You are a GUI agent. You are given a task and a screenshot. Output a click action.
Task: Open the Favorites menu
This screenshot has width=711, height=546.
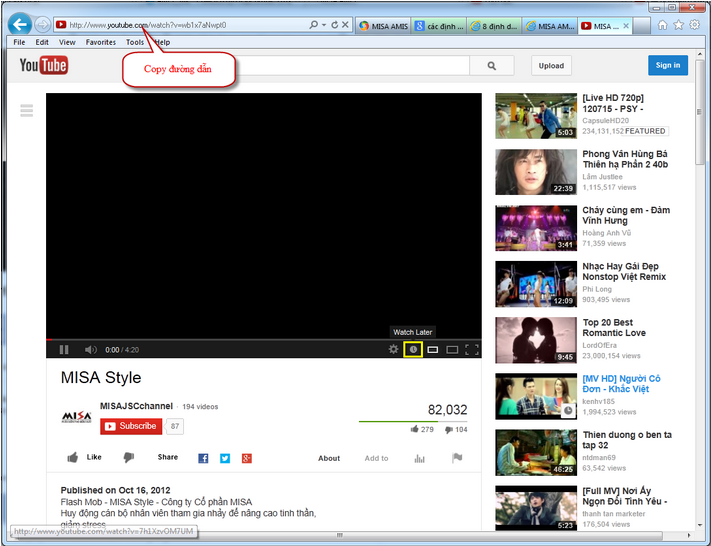101,42
